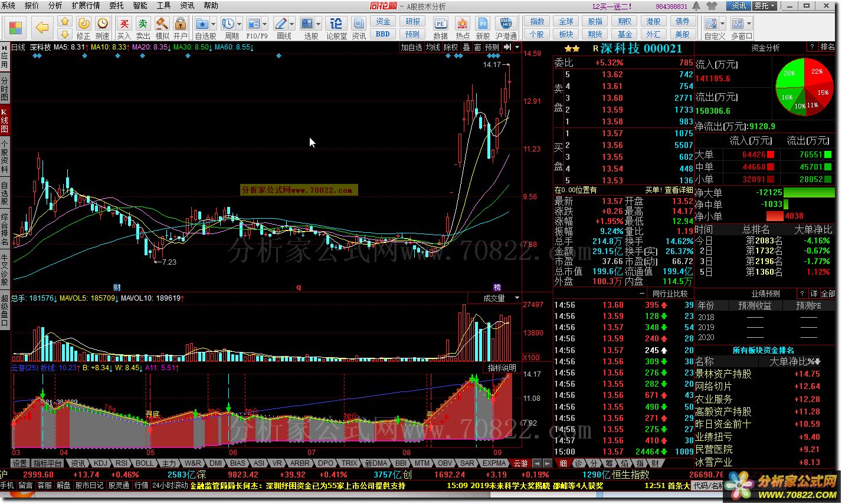Screen dimensions: 842x504
Task: Click the 资金 toolbar button
Action: point(383,22)
